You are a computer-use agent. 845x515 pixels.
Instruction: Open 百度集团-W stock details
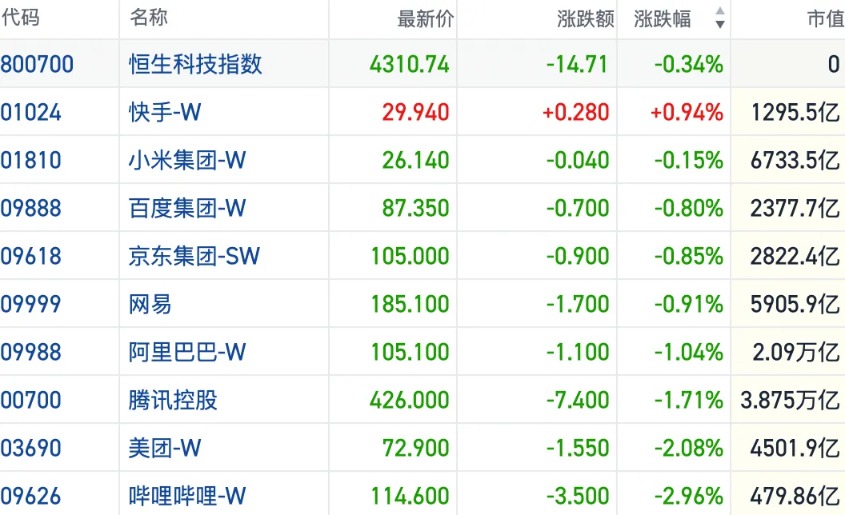click(x=187, y=208)
